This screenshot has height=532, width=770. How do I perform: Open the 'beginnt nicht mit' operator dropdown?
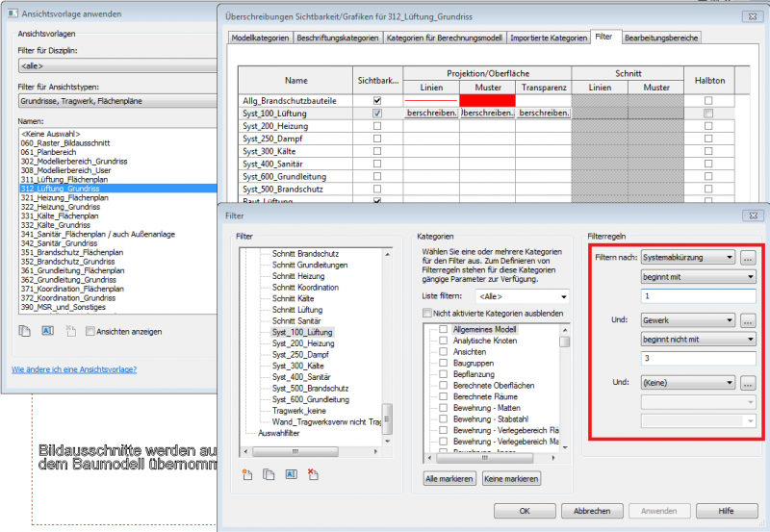pyautogui.click(x=698, y=339)
